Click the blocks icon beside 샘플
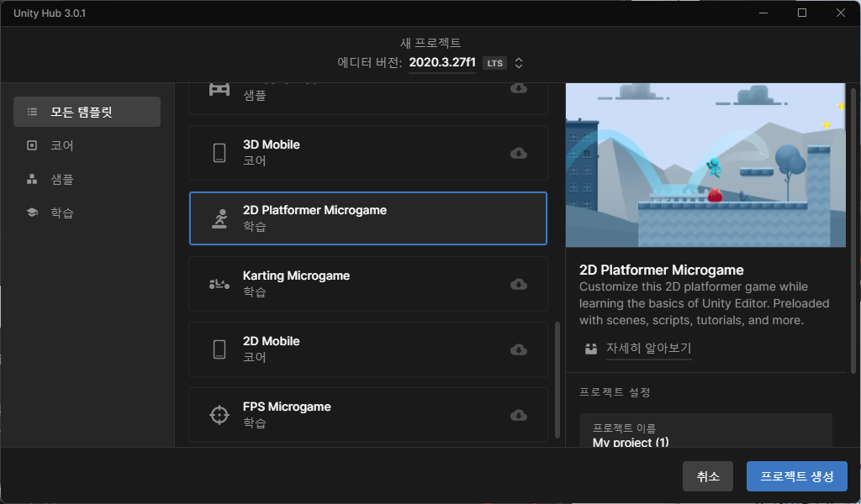 coord(32,179)
